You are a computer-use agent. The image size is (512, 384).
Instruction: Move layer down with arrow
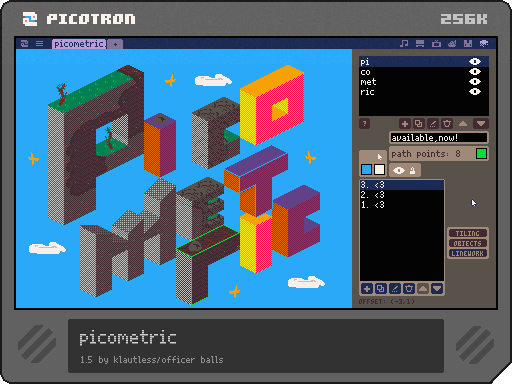click(481, 124)
